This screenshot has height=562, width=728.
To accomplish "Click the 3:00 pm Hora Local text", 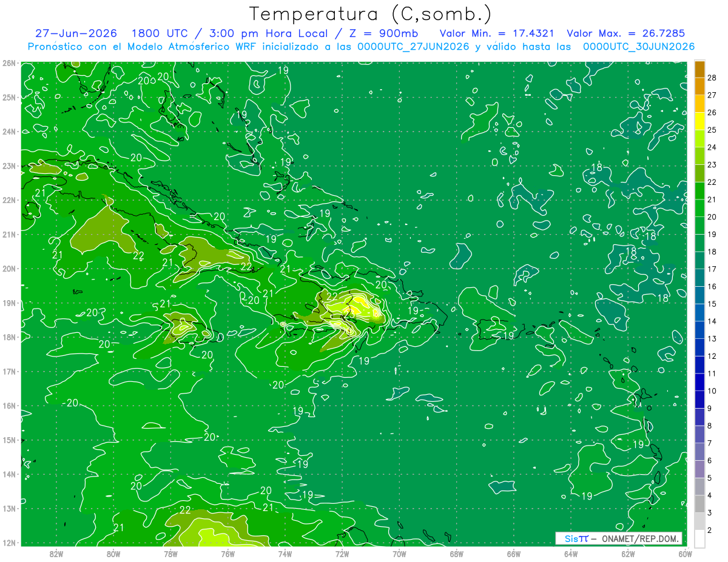I will point(267,33).
